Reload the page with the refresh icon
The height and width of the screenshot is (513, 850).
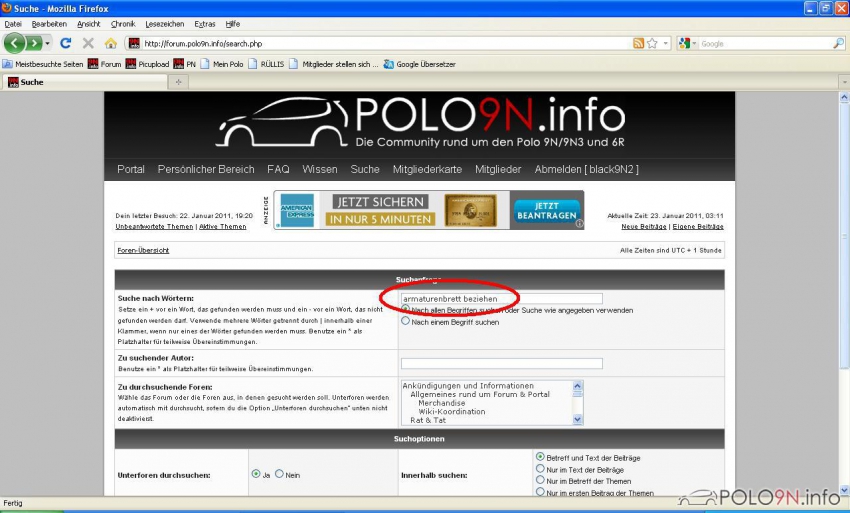point(66,44)
